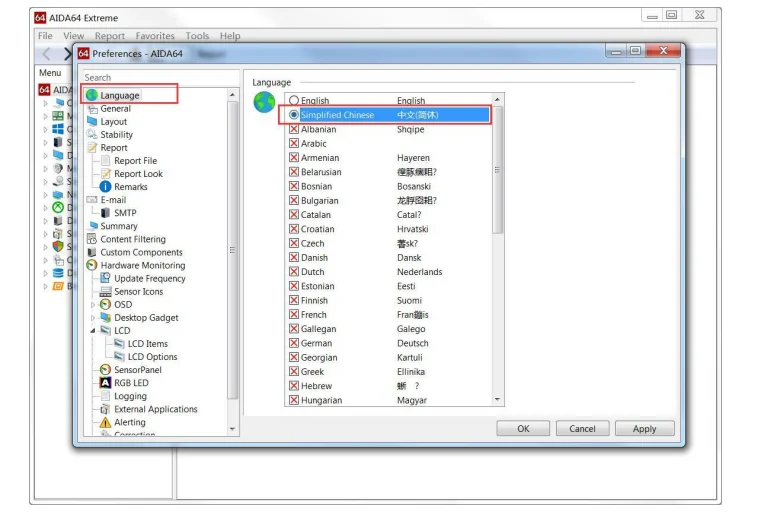Open the View menu

pyautogui.click(x=73, y=35)
